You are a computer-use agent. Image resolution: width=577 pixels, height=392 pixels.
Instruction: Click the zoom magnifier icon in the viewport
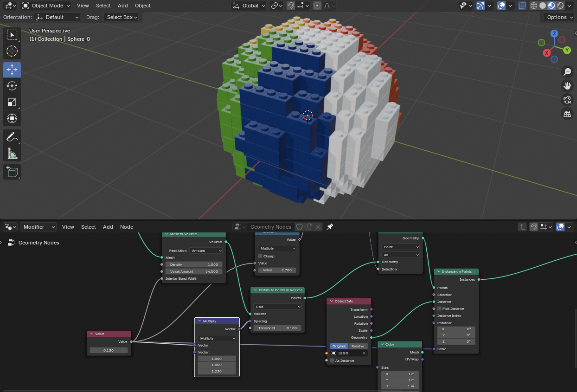(x=567, y=71)
